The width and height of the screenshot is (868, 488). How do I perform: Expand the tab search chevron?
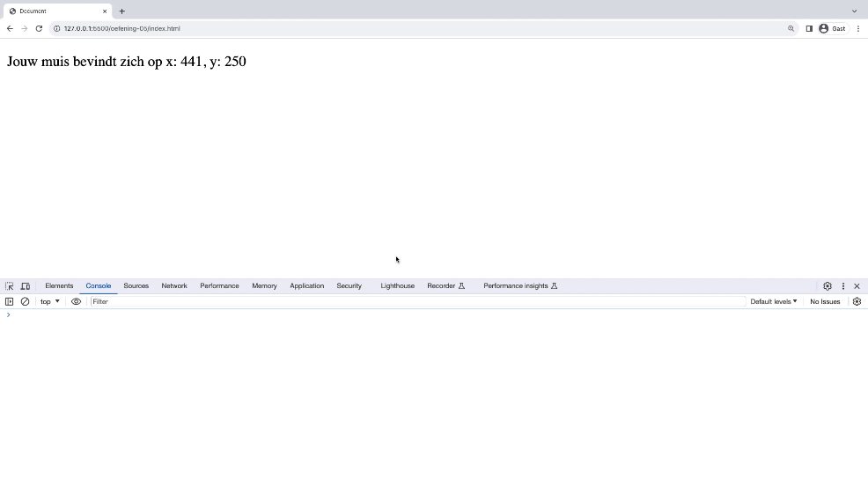pos(854,11)
